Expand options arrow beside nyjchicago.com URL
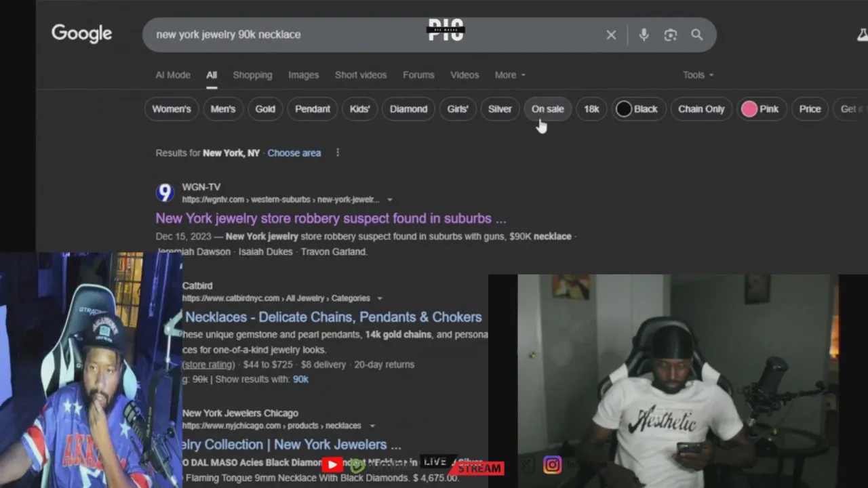868x488 pixels. pyautogui.click(x=372, y=426)
